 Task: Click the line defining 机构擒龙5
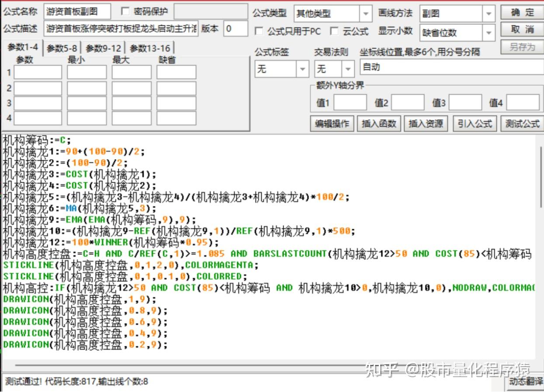tap(176, 197)
